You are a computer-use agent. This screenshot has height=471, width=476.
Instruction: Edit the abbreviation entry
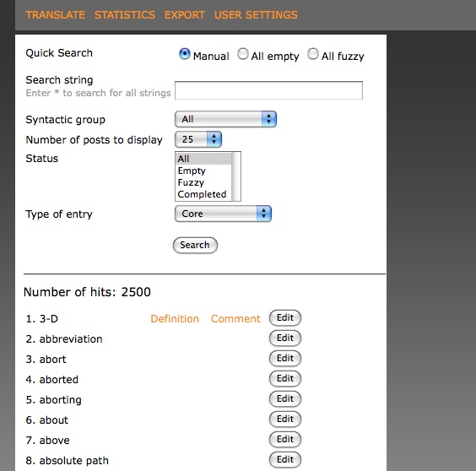[285, 338]
